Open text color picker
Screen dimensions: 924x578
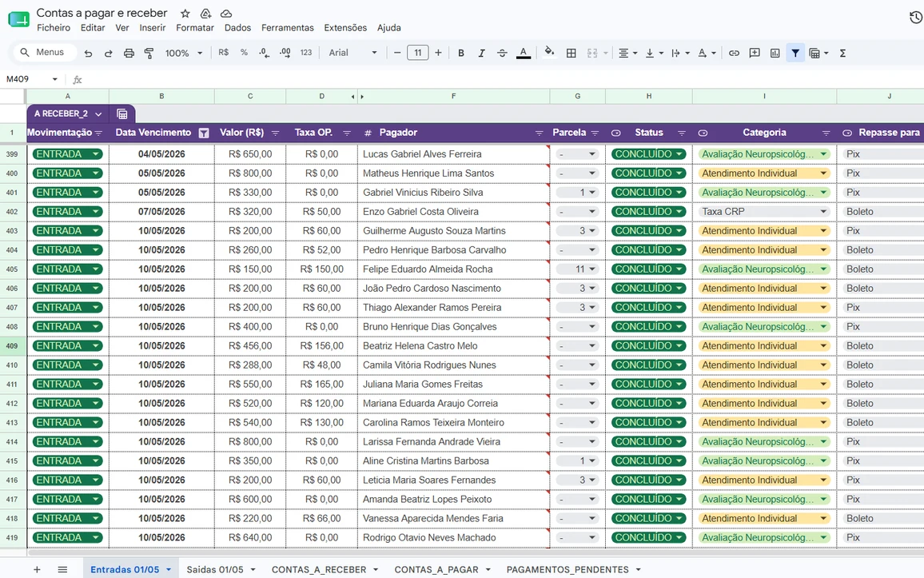(523, 53)
